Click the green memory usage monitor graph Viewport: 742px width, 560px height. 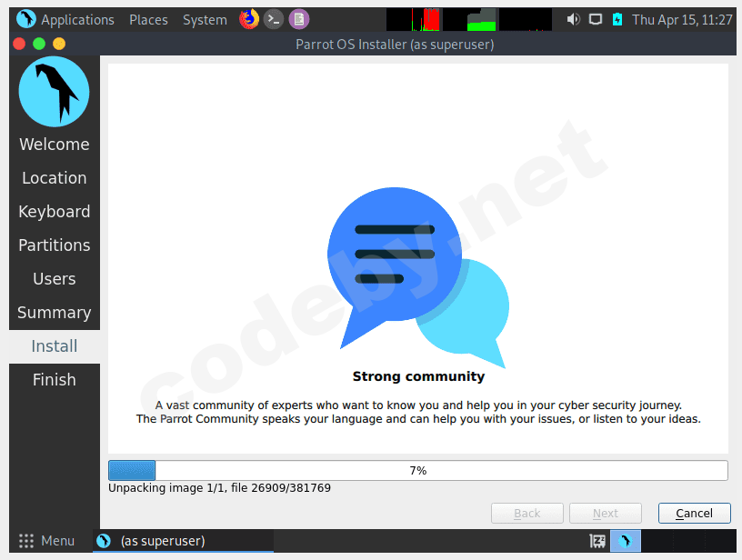(x=469, y=20)
